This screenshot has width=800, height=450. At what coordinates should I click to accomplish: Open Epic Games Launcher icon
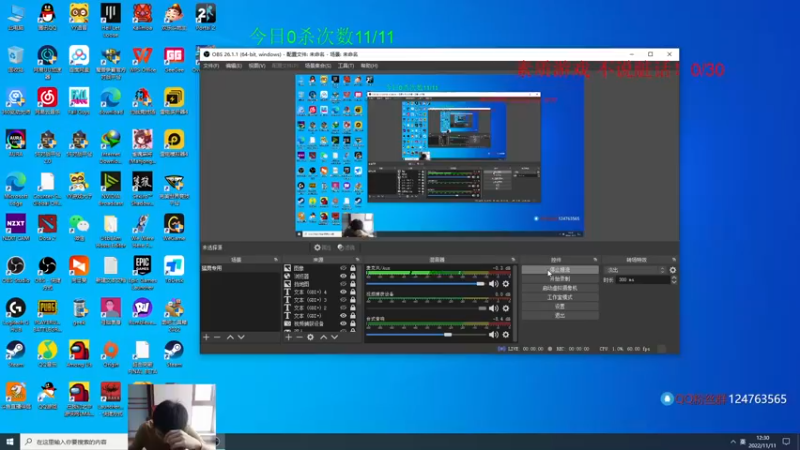pos(142,273)
